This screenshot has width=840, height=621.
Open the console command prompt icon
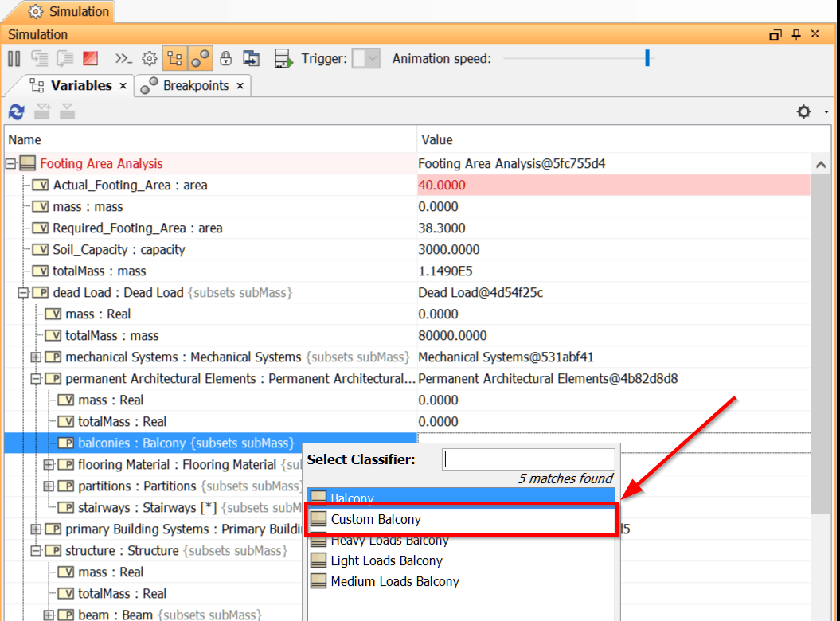pyautogui.click(x=123, y=58)
